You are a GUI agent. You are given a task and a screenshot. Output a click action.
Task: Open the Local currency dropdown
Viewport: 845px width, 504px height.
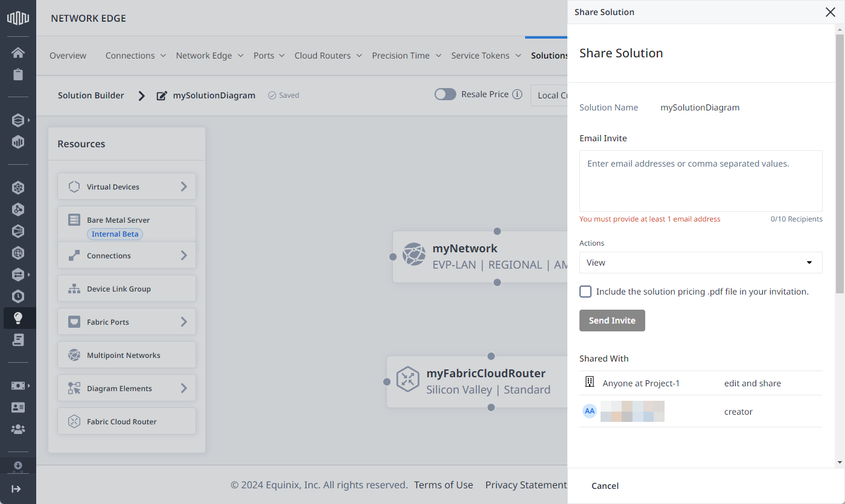pos(549,95)
